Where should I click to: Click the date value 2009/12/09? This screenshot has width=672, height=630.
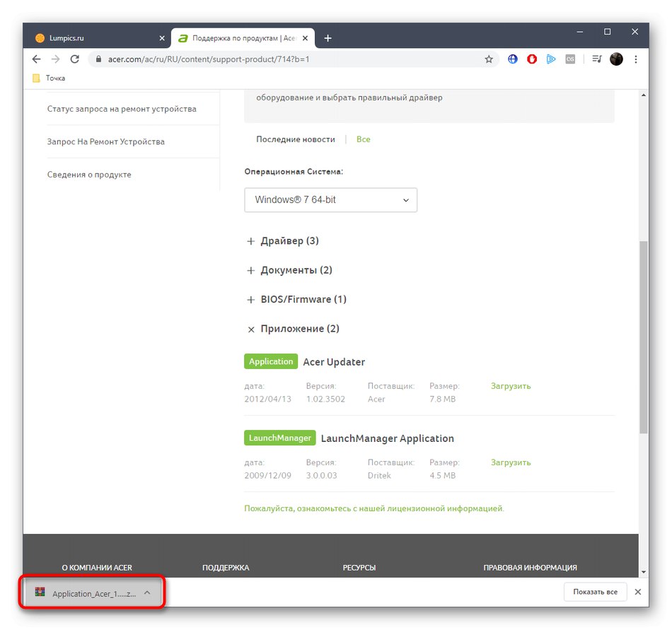[267, 475]
